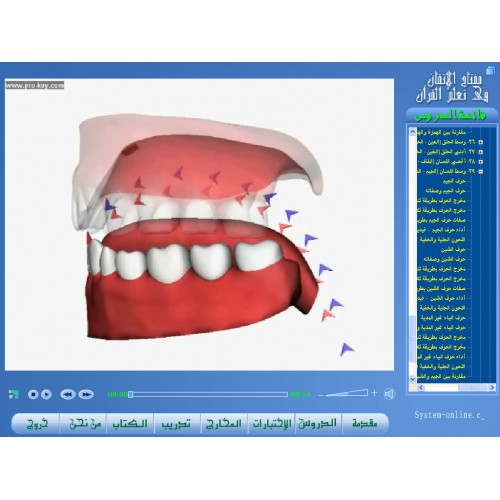Image resolution: width=500 pixels, height=500 pixels.
Task: Click the video progress seek bar
Action: pyautogui.click(x=209, y=394)
